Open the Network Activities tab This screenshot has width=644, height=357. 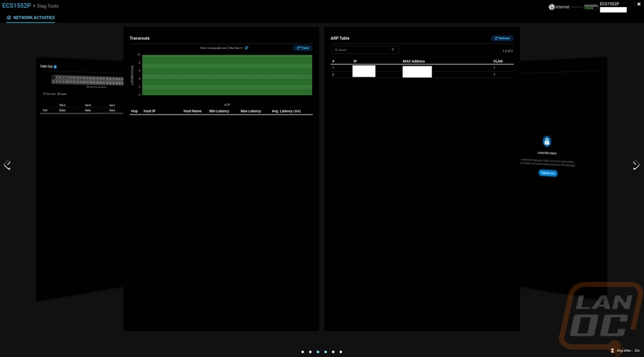[31, 18]
